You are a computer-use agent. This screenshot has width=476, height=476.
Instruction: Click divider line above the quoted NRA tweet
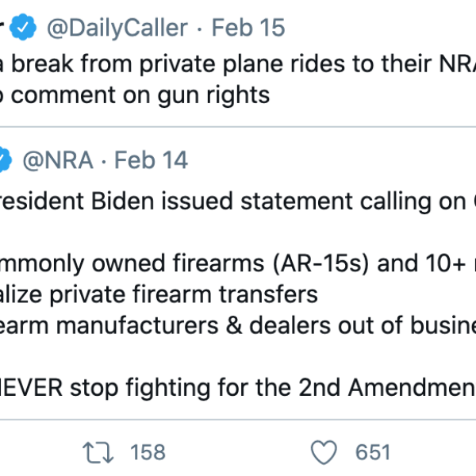[238, 127]
